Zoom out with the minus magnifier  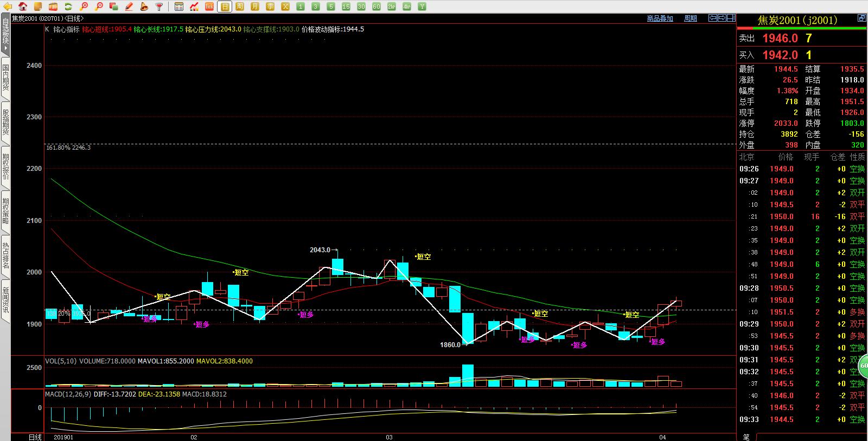click(x=99, y=7)
